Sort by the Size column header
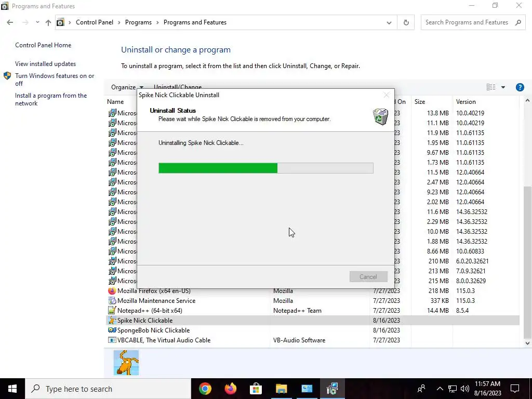The image size is (532, 399). [420, 102]
